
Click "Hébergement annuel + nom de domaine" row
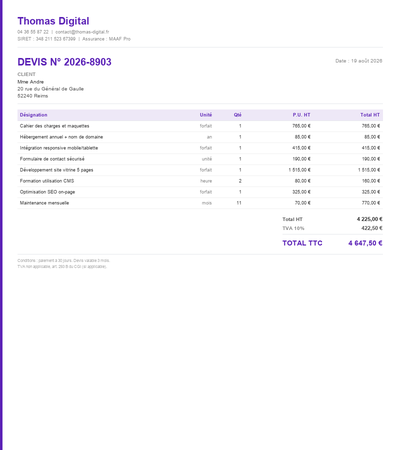click(200, 137)
